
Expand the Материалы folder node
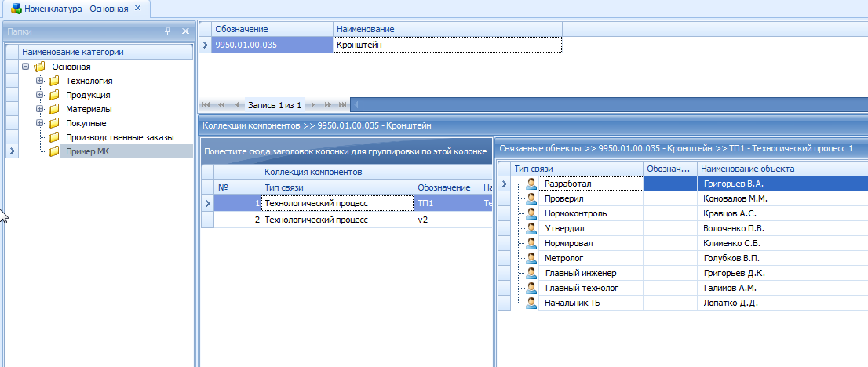pyautogui.click(x=39, y=108)
